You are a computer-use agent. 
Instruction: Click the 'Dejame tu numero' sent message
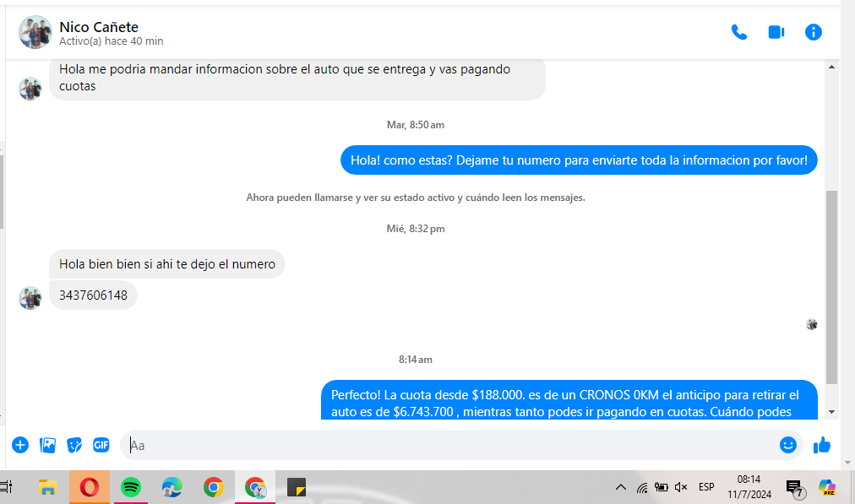[x=579, y=160]
